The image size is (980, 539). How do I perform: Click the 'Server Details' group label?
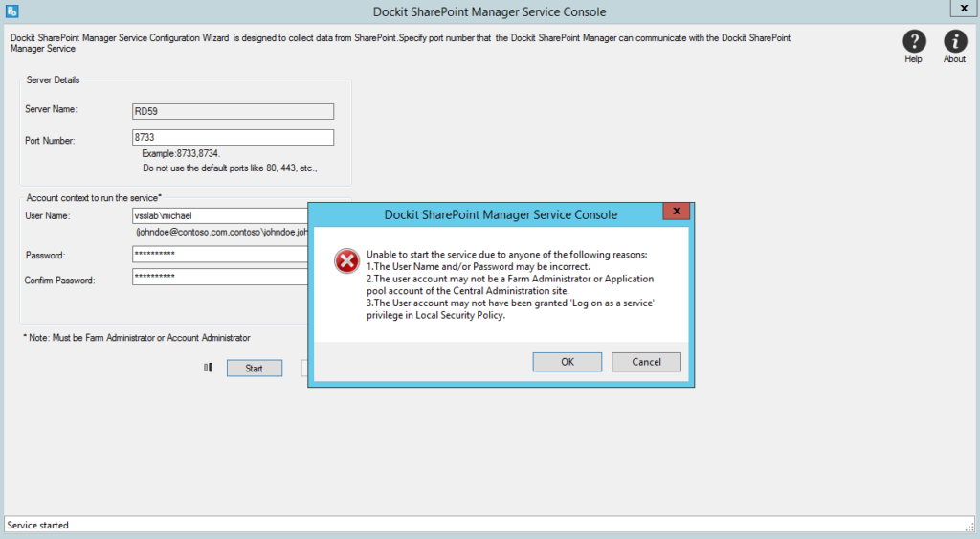click(x=54, y=80)
